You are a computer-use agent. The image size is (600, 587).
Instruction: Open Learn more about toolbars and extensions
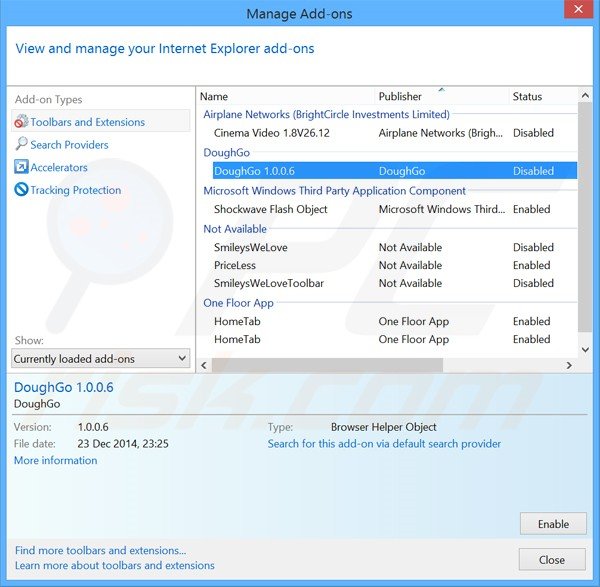tap(114, 565)
